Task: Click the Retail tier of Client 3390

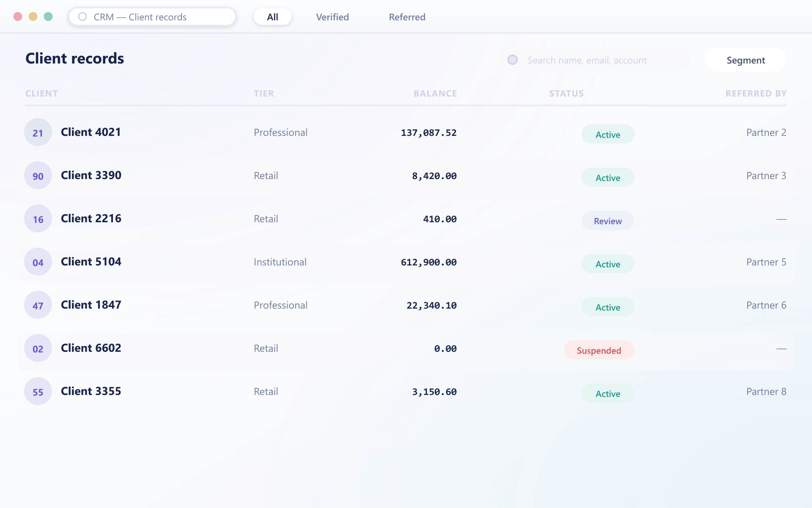Action: [266, 176]
